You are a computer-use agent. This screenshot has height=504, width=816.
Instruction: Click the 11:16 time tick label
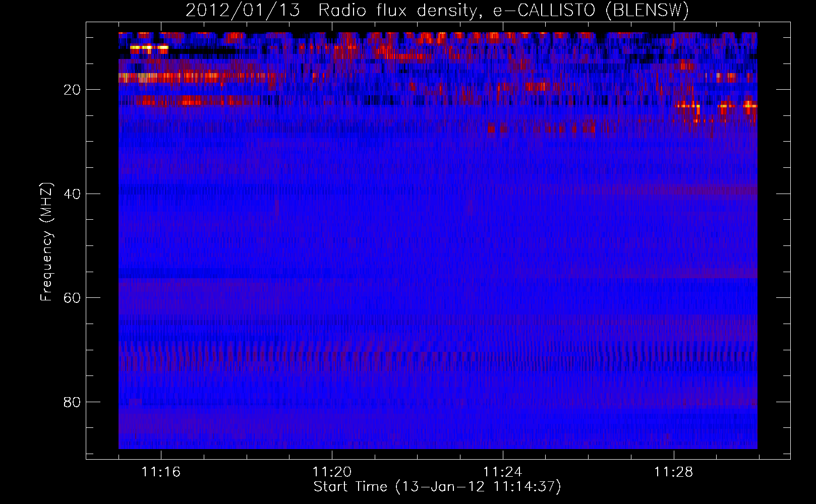point(161,472)
